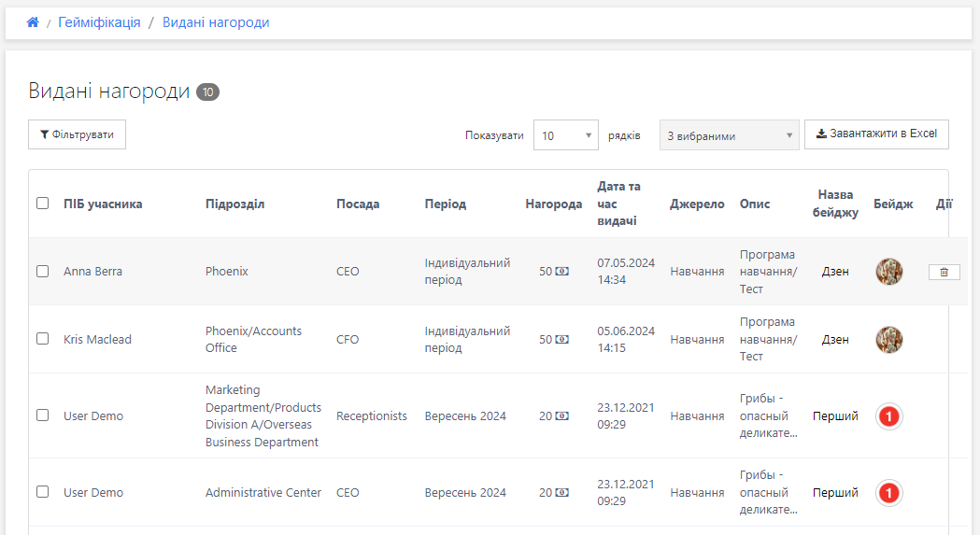Viewport: 980px width, 535px height.
Task: Click the Фільтрувати button
Action: [77, 134]
